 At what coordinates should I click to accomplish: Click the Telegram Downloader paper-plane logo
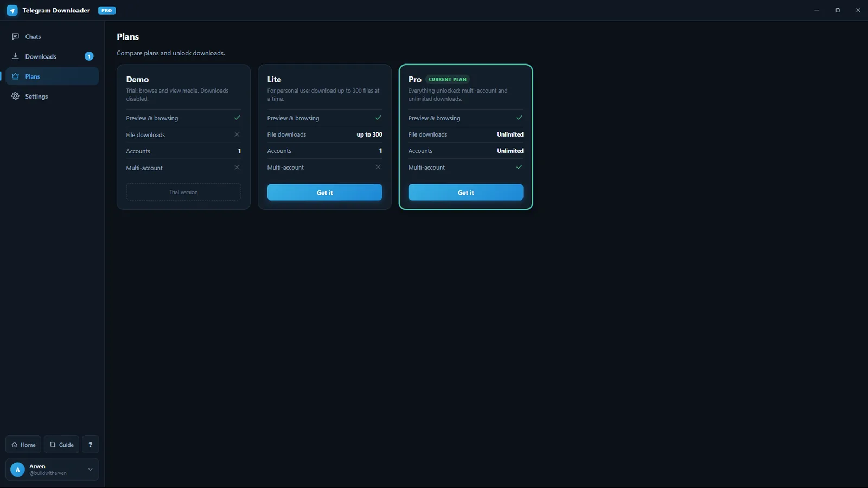tap(12, 10)
